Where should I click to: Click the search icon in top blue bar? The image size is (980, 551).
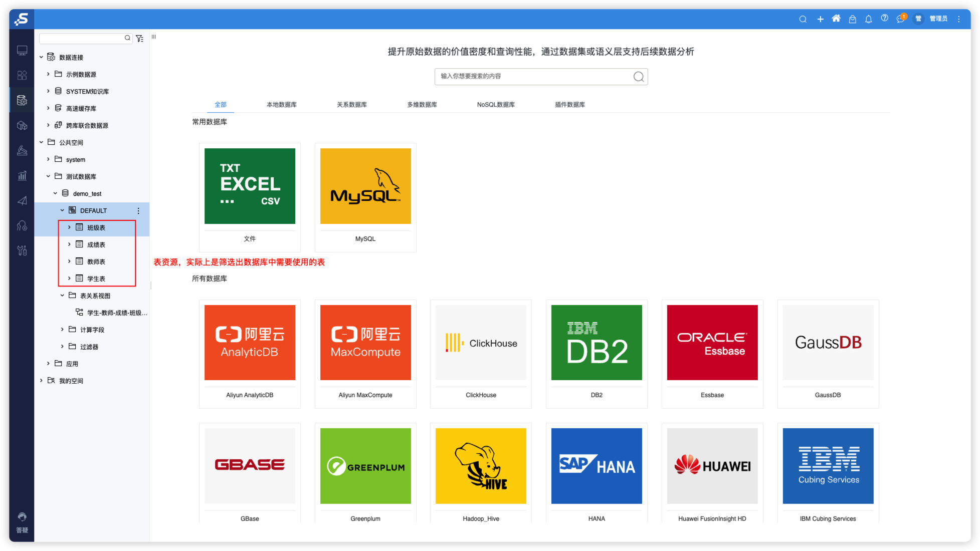click(x=803, y=19)
